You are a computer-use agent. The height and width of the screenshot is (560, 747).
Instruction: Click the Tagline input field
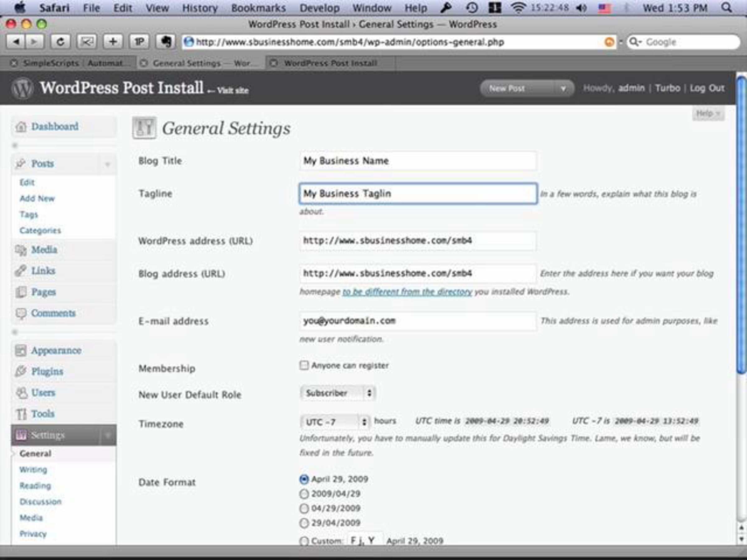[418, 194]
